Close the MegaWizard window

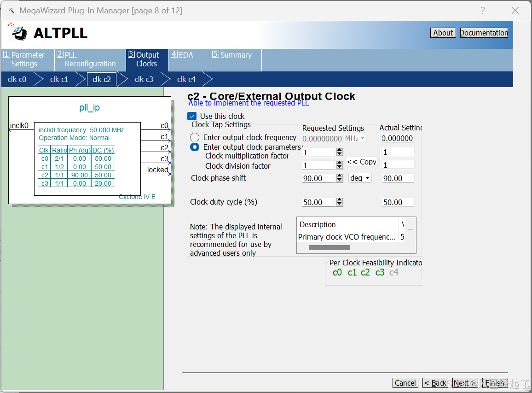pyautogui.click(x=515, y=11)
